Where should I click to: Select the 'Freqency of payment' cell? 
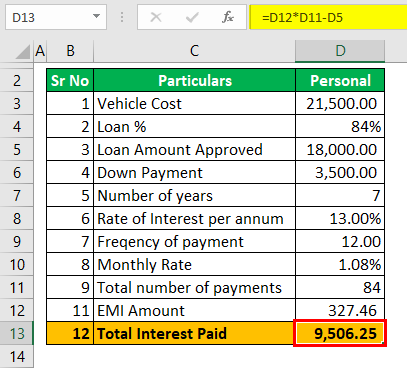coord(195,242)
